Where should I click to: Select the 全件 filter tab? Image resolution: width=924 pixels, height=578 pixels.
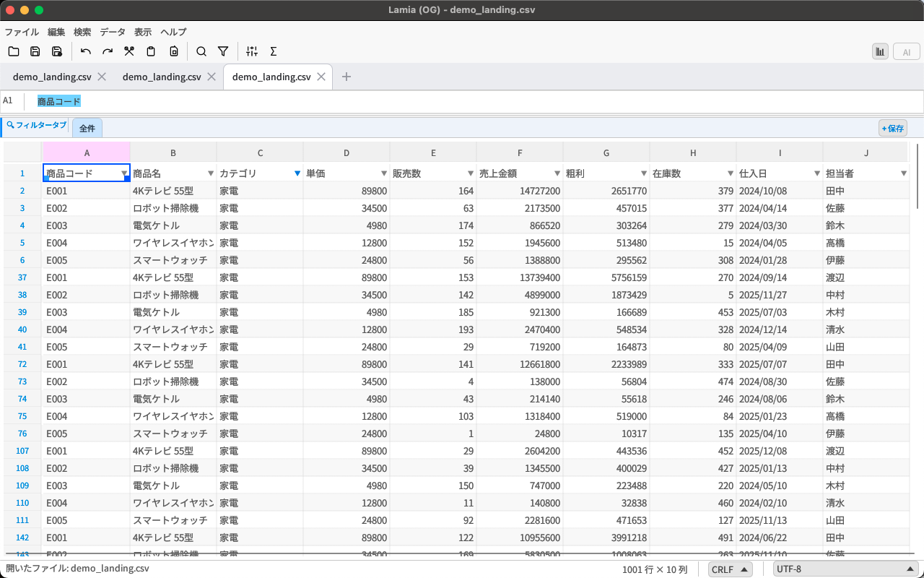(87, 128)
